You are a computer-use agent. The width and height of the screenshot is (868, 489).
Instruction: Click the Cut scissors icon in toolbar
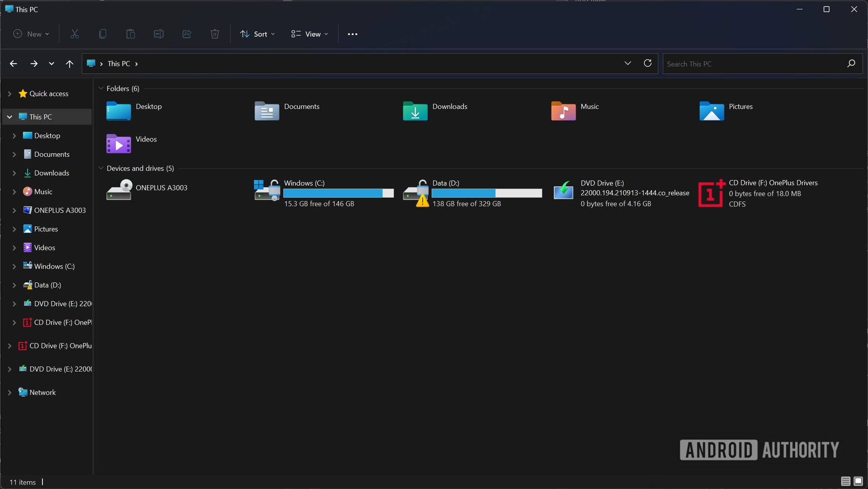(x=75, y=34)
